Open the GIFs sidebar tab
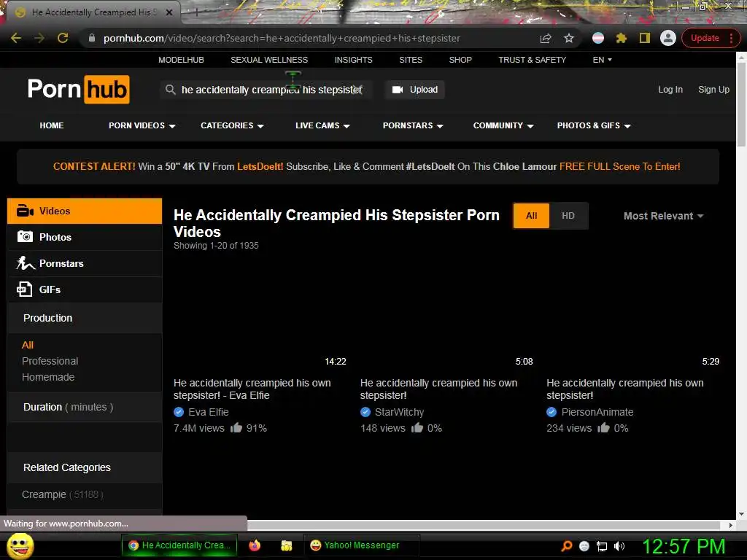Viewport: 747px width, 560px height. [85, 289]
